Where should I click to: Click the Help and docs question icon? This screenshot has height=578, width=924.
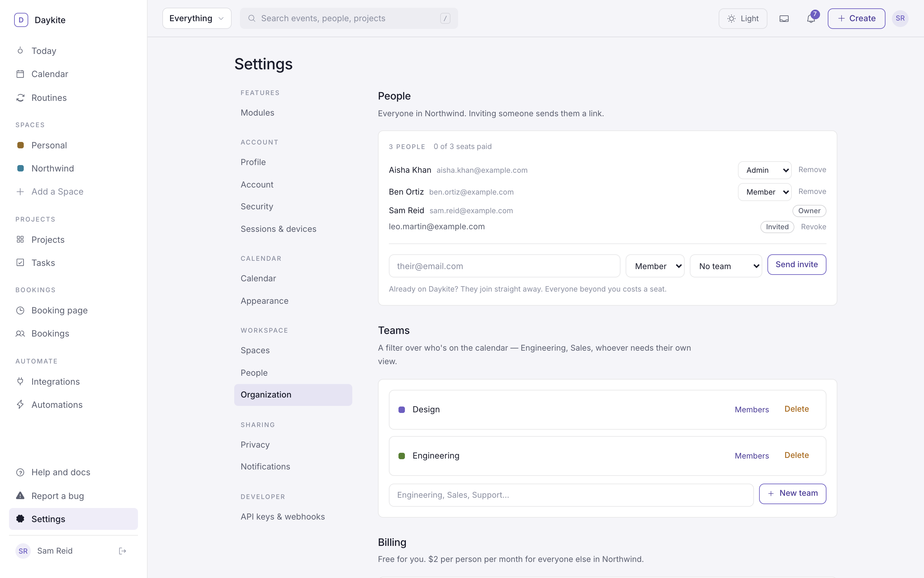click(x=20, y=472)
